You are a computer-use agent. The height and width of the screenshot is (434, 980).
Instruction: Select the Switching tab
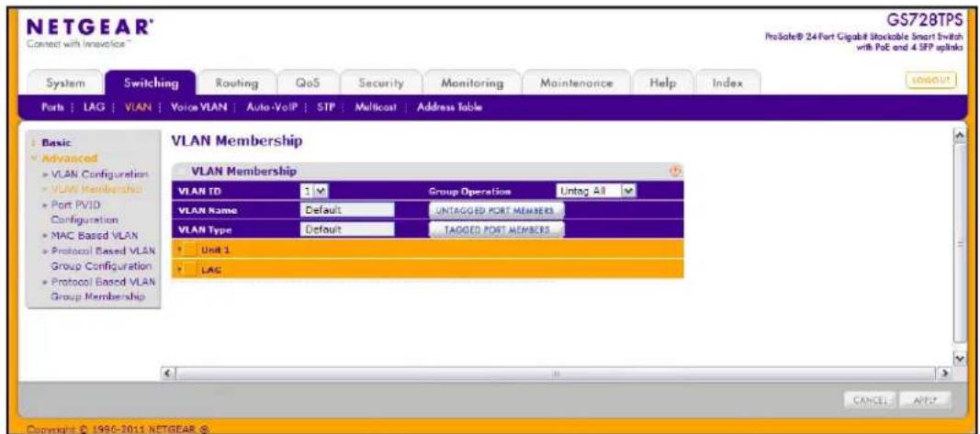[x=152, y=83]
